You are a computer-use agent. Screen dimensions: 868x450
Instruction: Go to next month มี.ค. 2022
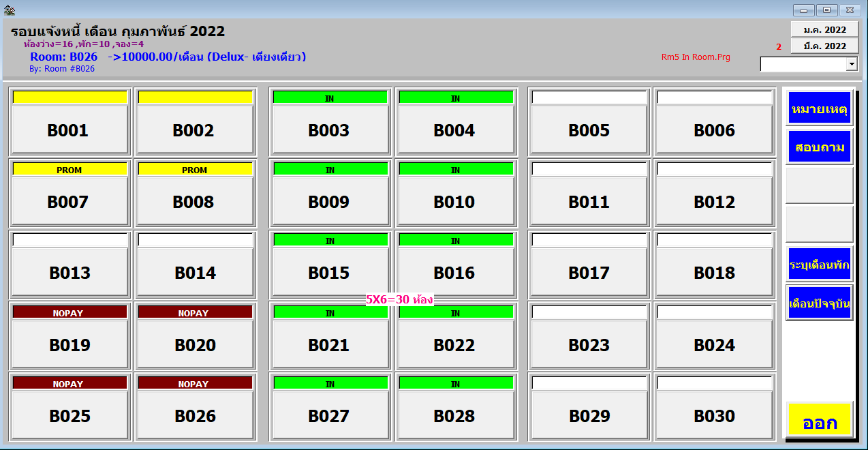click(x=824, y=46)
